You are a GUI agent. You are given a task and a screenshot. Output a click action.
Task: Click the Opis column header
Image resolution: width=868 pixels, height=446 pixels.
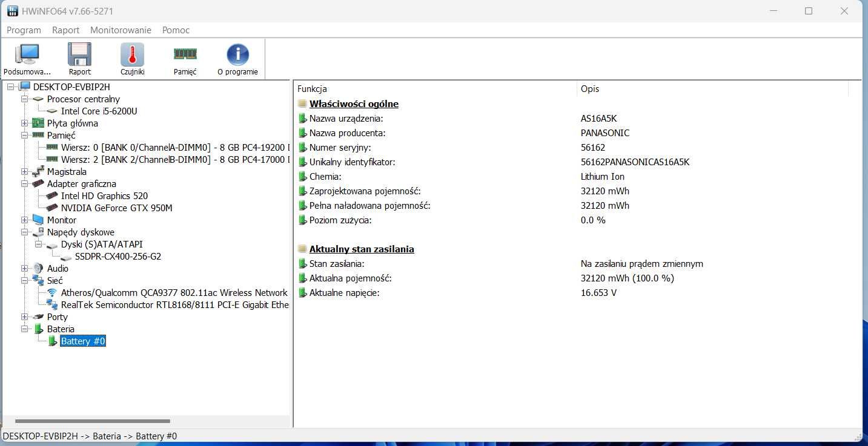[712, 89]
